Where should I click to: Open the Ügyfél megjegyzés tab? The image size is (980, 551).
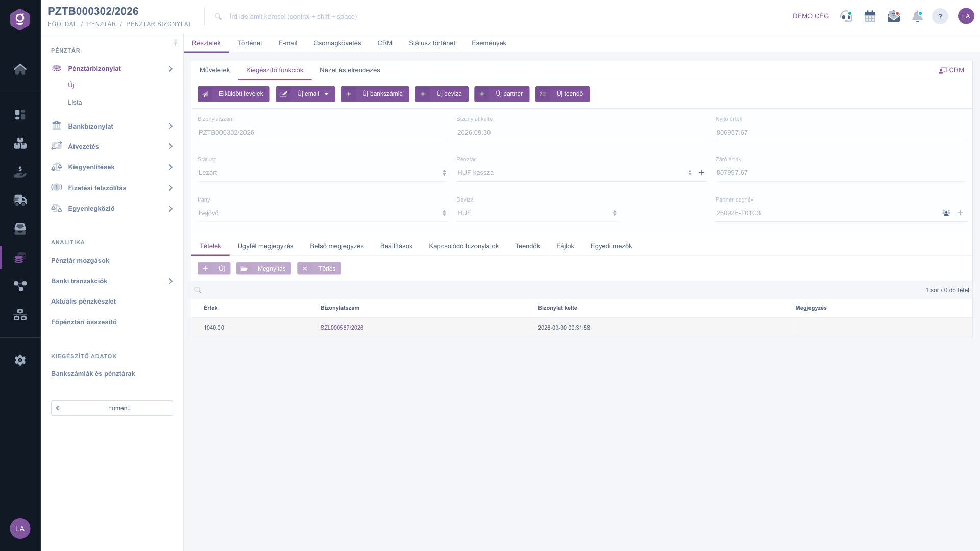pos(265,246)
